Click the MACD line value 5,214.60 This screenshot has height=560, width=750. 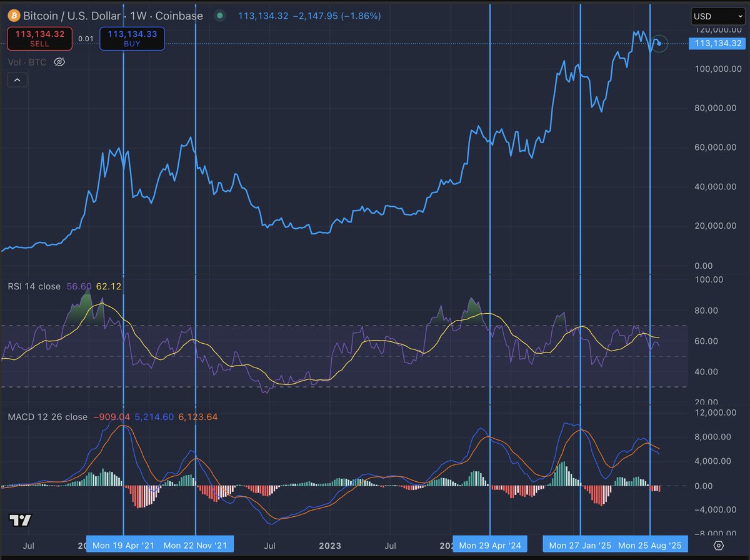(154, 416)
